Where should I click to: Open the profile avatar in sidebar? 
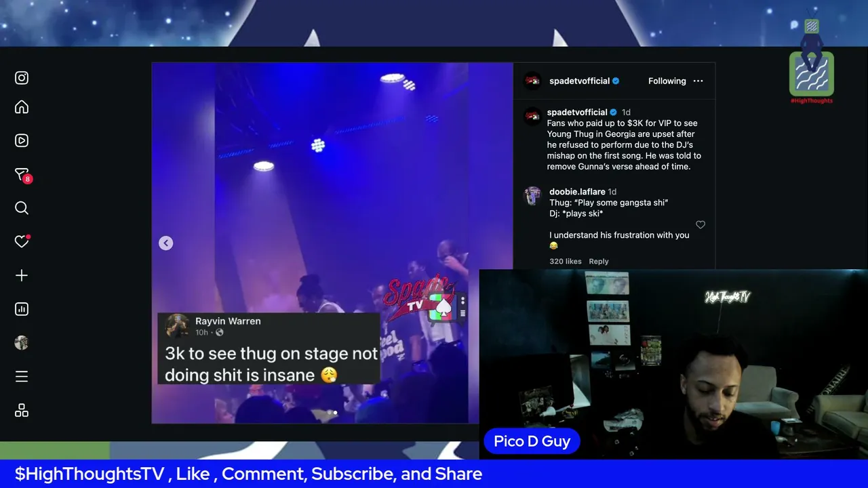[22, 343]
